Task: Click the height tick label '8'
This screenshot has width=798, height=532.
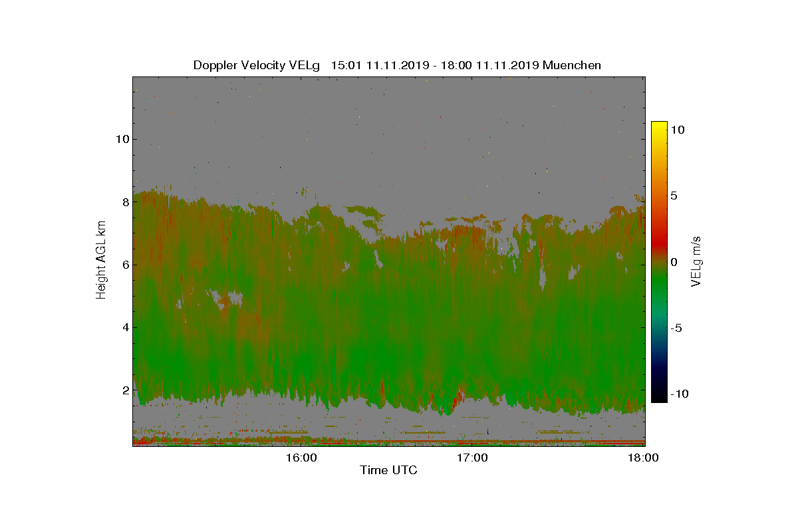Action: pos(124,201)
